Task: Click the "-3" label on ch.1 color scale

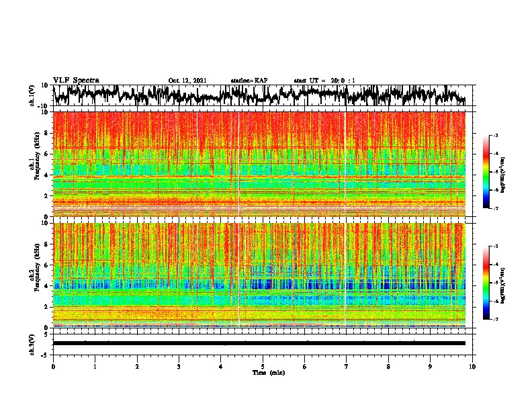Action: 496,136
